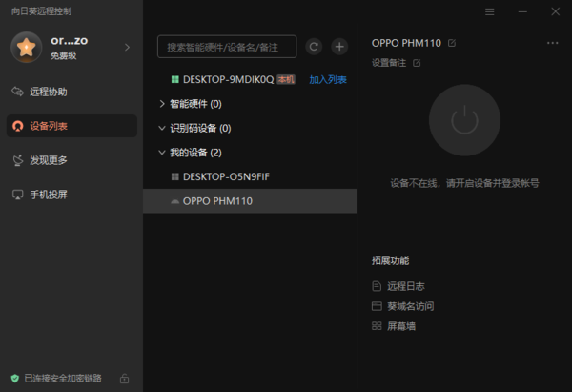The width and height of the screenshot is (572, 392).
Task: Click the large power button icon
Action: [x=464, y=120]
